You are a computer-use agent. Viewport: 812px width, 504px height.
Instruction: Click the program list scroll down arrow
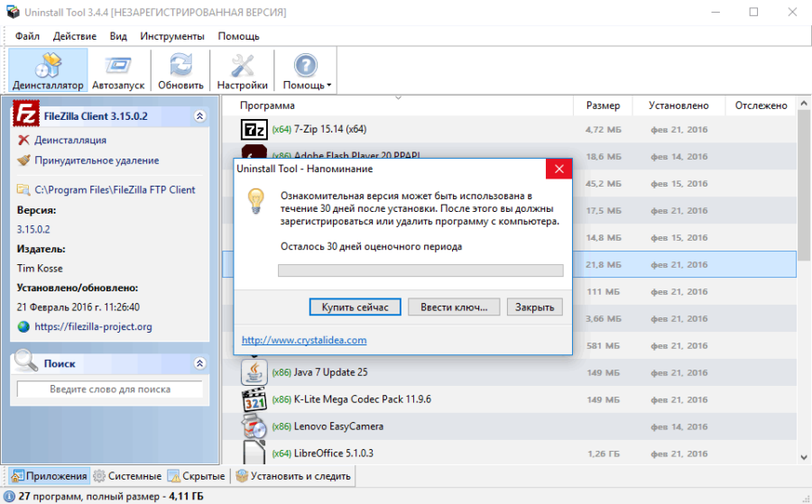pyautogui.click(x=804, y=457)
